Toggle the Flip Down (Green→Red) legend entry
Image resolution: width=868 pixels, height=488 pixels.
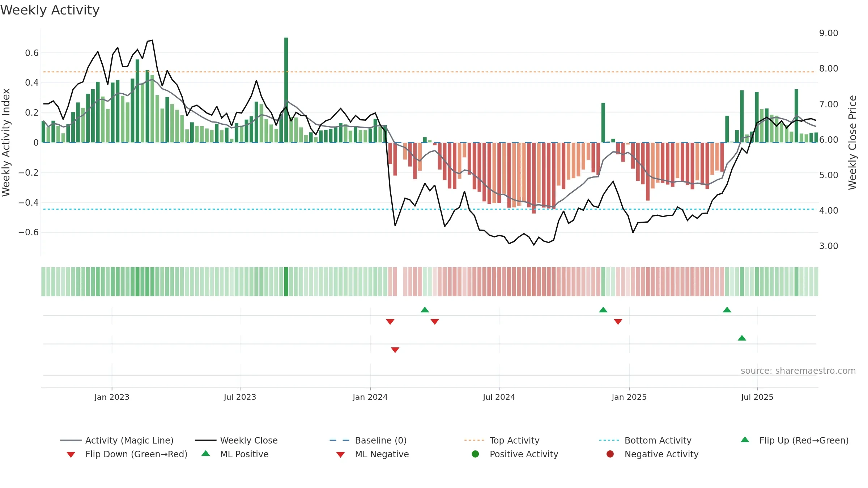127,454
